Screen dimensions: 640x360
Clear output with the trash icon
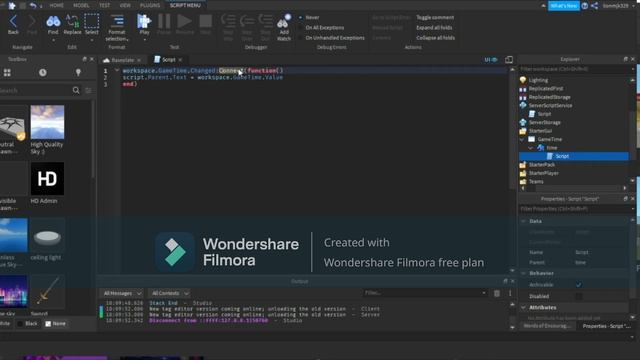click(x=497, y=293)
